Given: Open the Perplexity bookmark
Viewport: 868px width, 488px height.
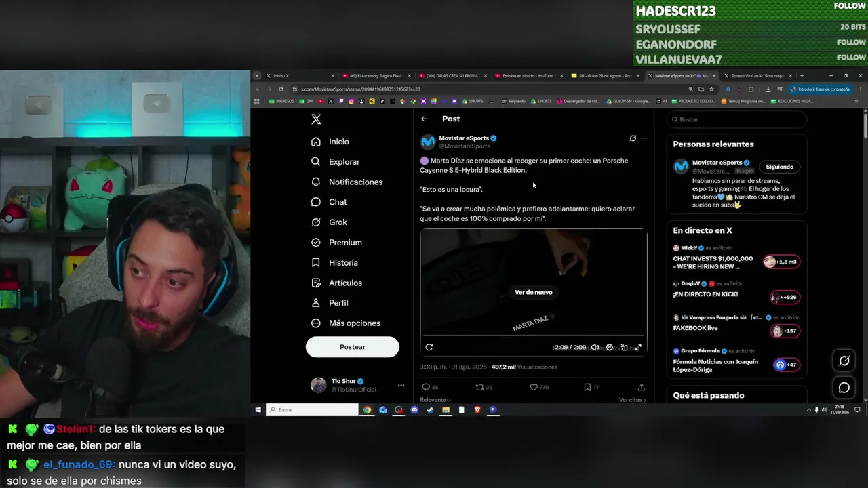Looking at the screenshot, I should point(513,101).
